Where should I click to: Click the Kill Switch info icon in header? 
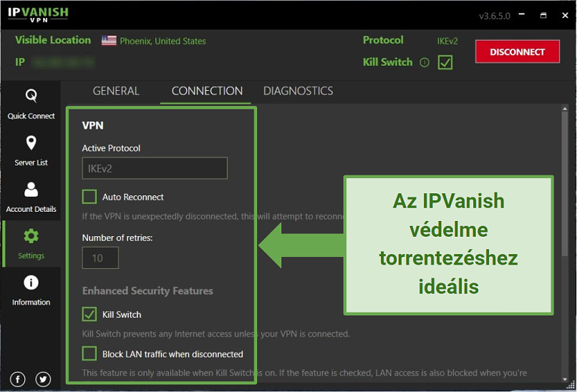click(425, 62)
